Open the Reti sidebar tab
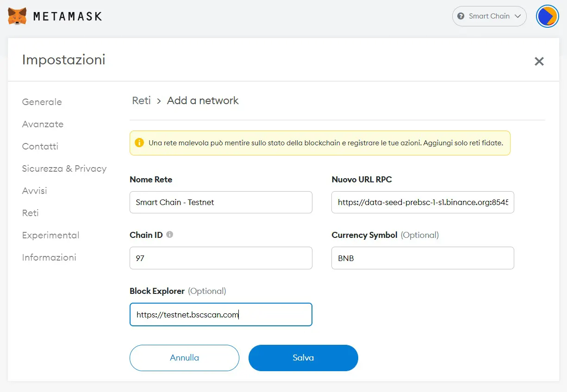This screenshot has width=567, height=392. 31,213
